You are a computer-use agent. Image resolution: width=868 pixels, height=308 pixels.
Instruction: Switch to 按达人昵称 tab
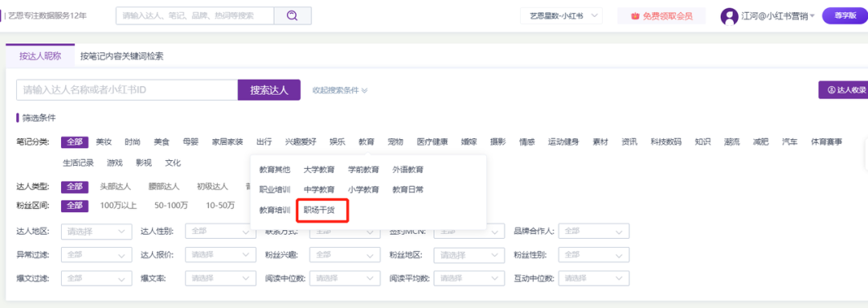tap(40, 56)
